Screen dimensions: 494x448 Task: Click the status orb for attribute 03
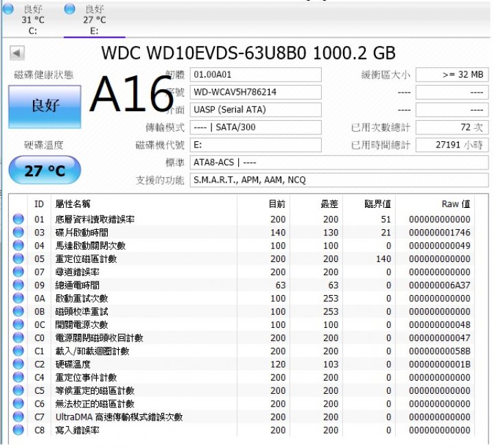coord(19,232)
